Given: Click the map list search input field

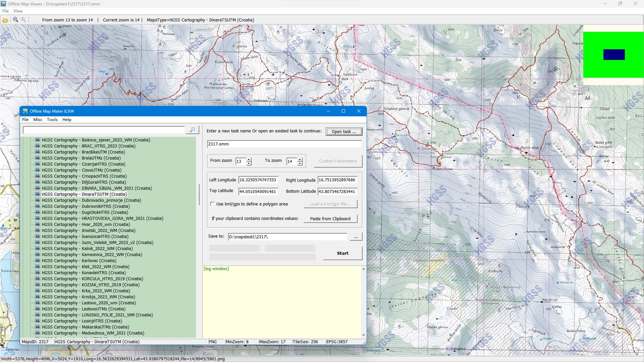Looking at the screenshot, I should (104, 130).
